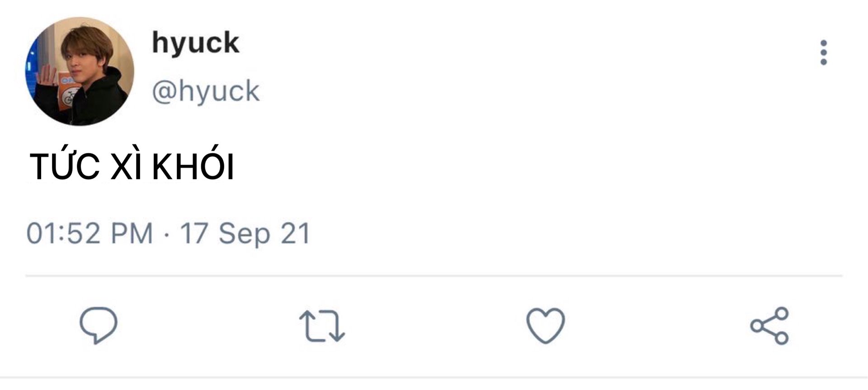Open the three-dot more options menu
868x390 pixels.
tap(823, 52)
